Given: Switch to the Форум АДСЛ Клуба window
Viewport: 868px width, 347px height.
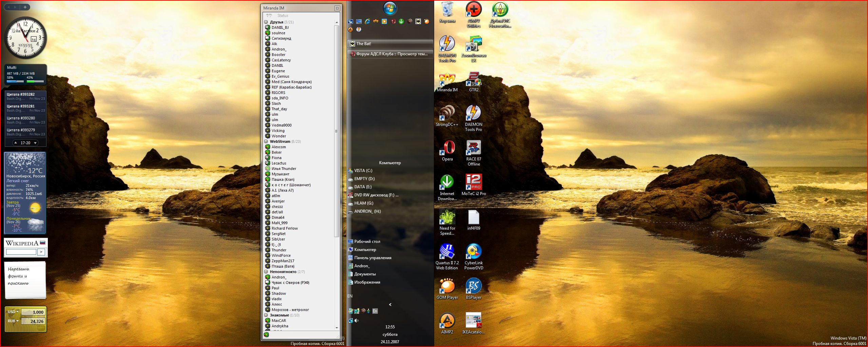Looking at the screenshot, I should pos(390,54).
